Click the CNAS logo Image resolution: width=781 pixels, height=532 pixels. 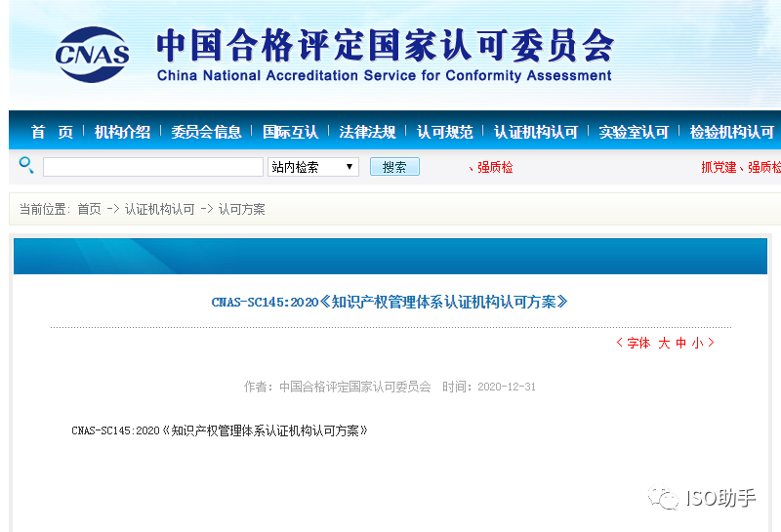[x=92, y=55]
